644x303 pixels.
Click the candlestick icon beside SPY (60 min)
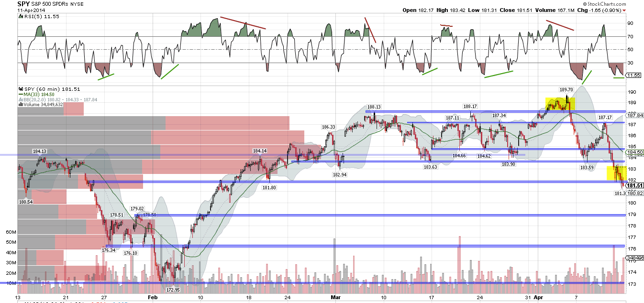pos(20,89)
